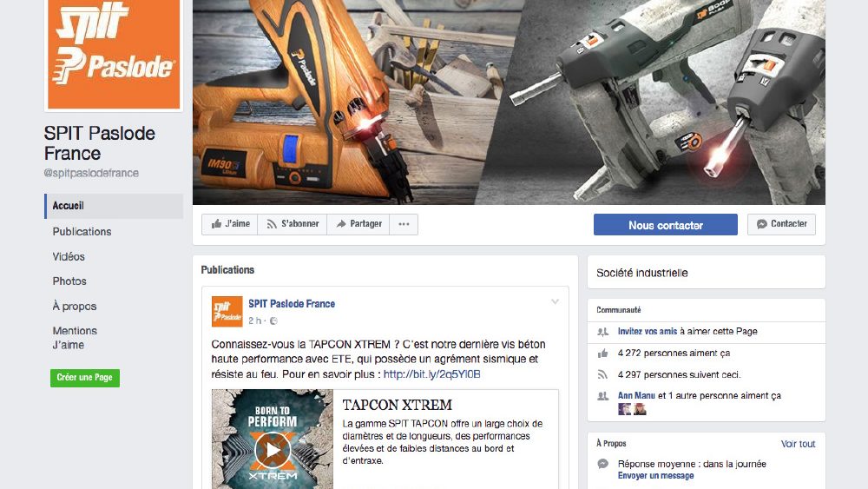
Task: Click the Partager share button
Action: (358, 224)
